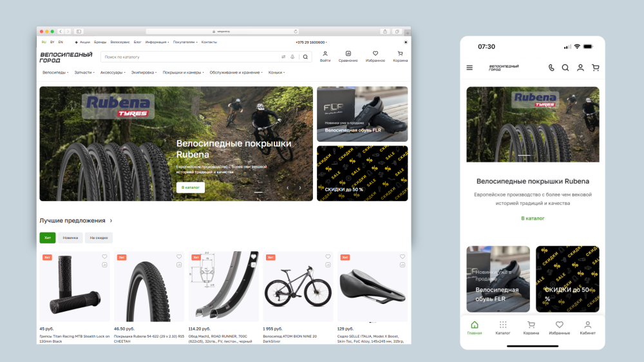644x362 pixels.
Task: Expand the Аксессуары category menu
Action: (113, 73)
